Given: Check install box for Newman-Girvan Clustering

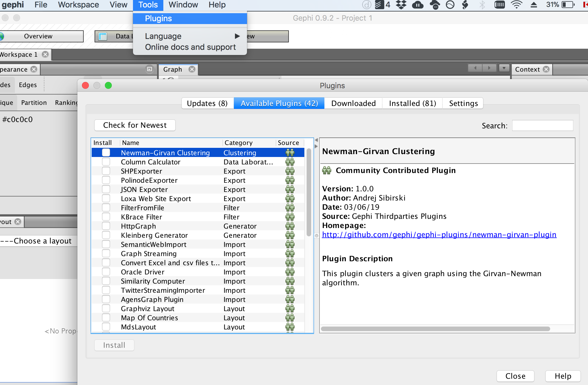Looking at the screenshot, I should click(106, 152).
